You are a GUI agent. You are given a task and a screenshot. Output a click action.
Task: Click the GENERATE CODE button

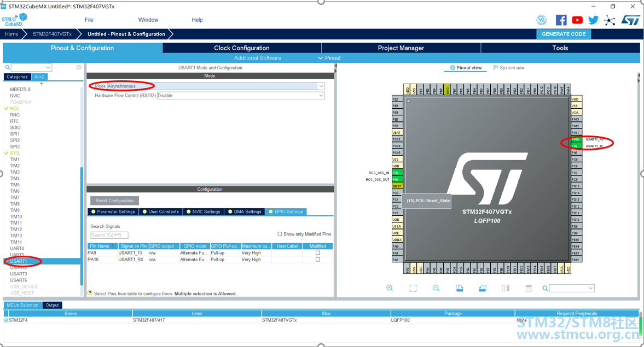564,34
